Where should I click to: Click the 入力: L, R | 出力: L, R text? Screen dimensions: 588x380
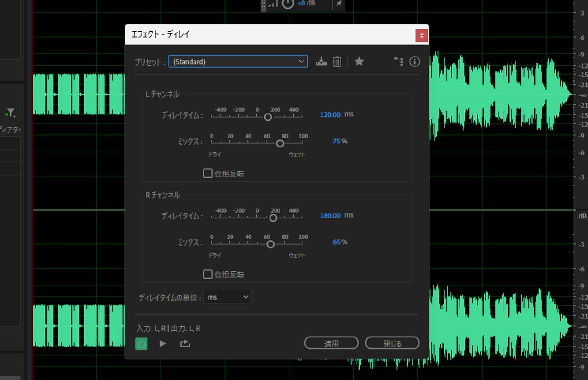[168, 329]
